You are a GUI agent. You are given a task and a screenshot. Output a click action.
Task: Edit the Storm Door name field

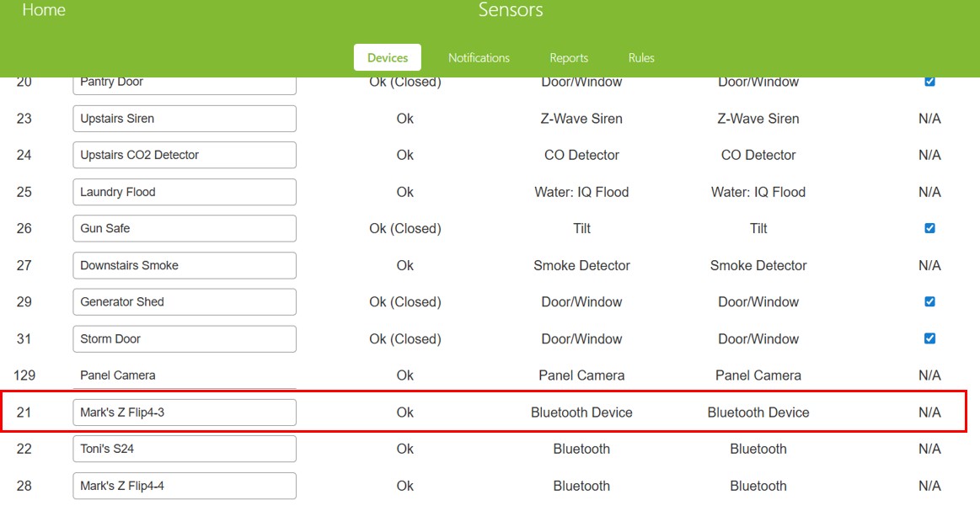coord(185,338)
